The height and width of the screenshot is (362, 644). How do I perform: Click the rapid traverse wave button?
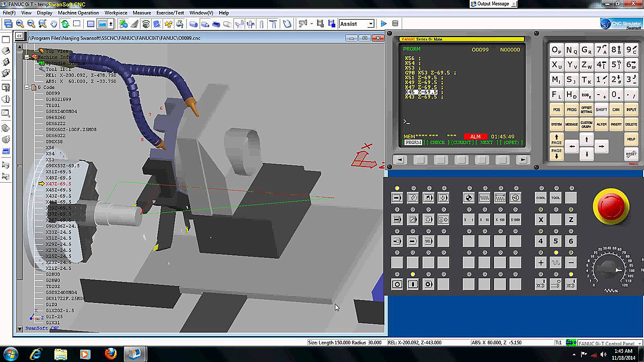point(556,262)
